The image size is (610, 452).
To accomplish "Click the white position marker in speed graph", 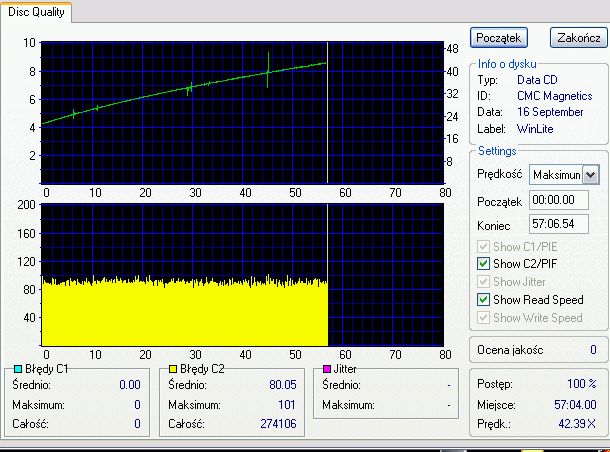I will (x=328, y=112).
